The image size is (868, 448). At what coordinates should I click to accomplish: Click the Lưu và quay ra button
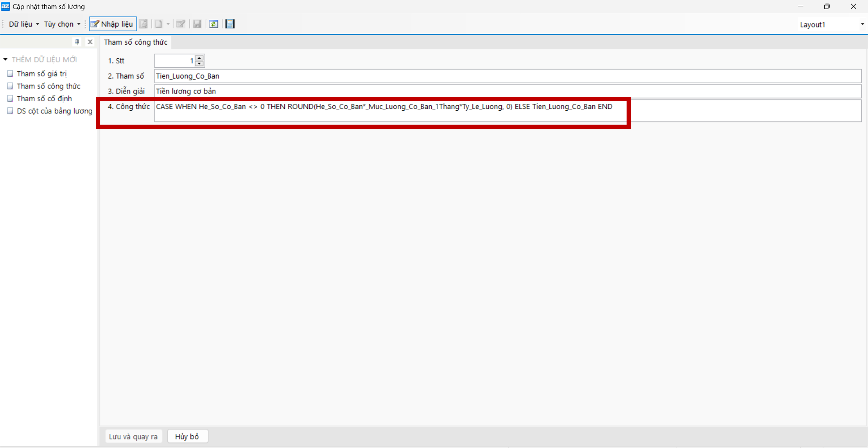pyautogui.click(x=133, y=436)
